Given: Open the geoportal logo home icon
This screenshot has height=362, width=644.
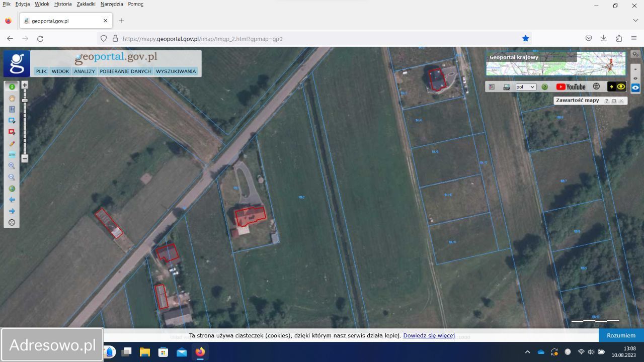Looking at the screenshot, I should pos(17,63).
